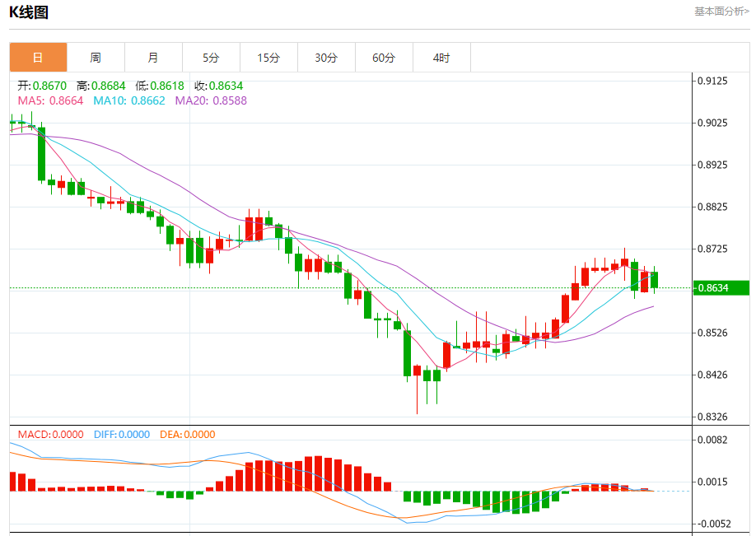Click the orange DEA label
This screenshot has width=756, height=536.
click(187, 435)
